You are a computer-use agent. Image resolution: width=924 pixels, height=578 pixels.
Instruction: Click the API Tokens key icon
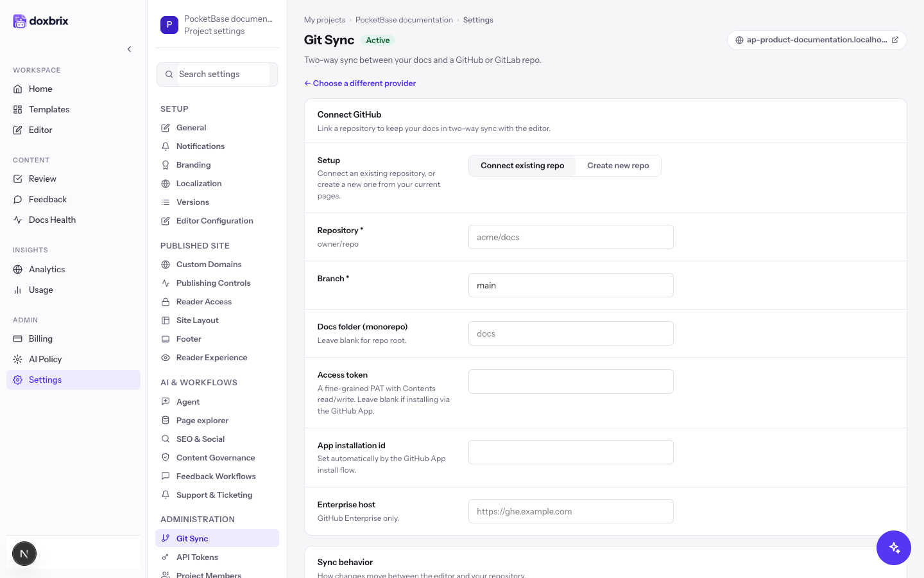166,557
